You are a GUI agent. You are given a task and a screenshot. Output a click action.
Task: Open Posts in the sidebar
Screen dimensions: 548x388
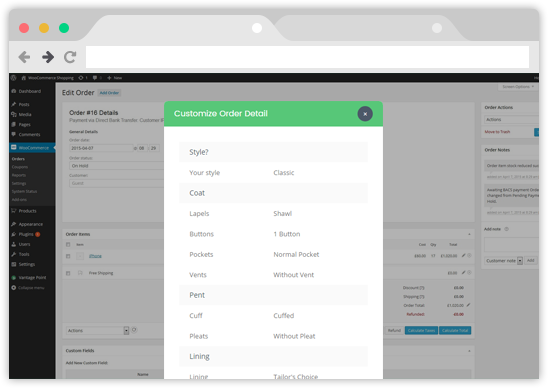coord(21,105)
